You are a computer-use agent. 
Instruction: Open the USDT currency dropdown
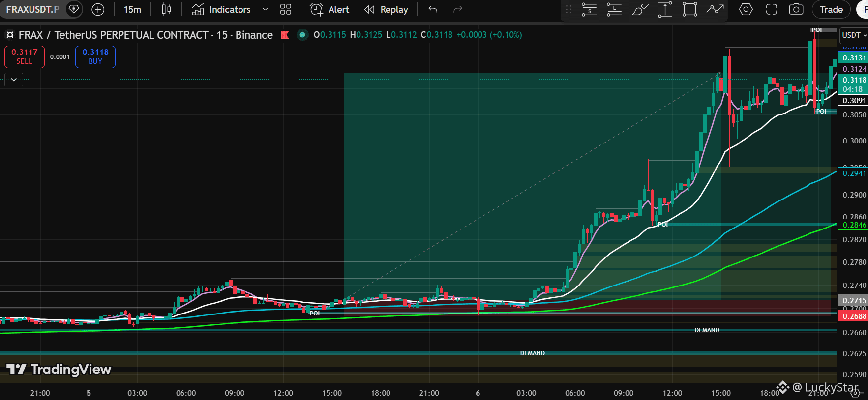tap(854, 35)
